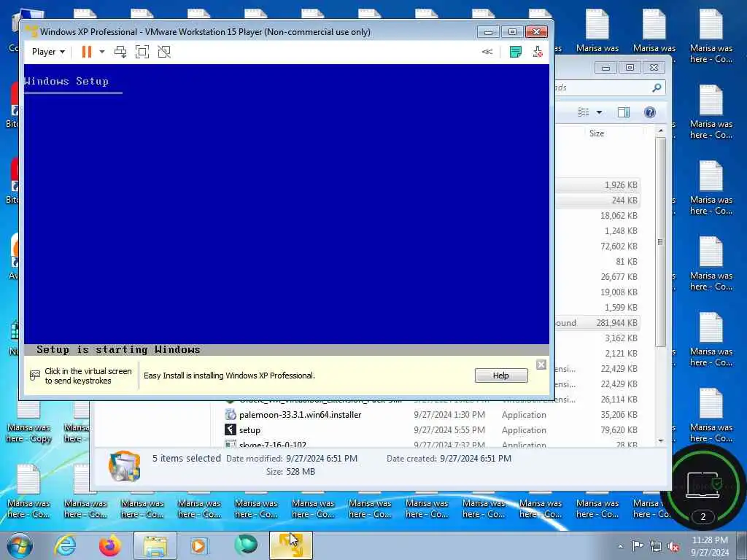Screen dimensions: 747x560
Task: Click the Help button in Easy Install bar
Action: (x=500, y=376)
